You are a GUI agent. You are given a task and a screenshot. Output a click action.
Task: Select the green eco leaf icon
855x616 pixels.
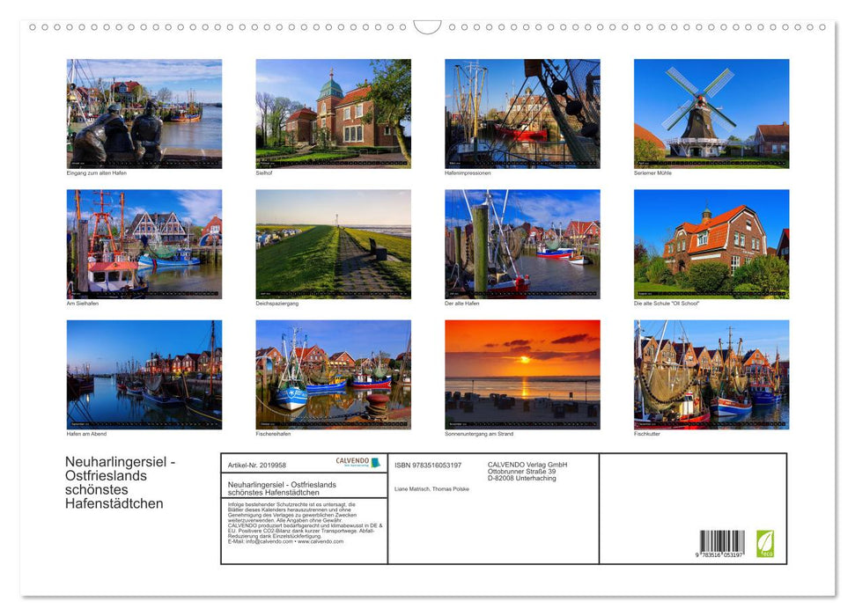click(x=765, y=544)
